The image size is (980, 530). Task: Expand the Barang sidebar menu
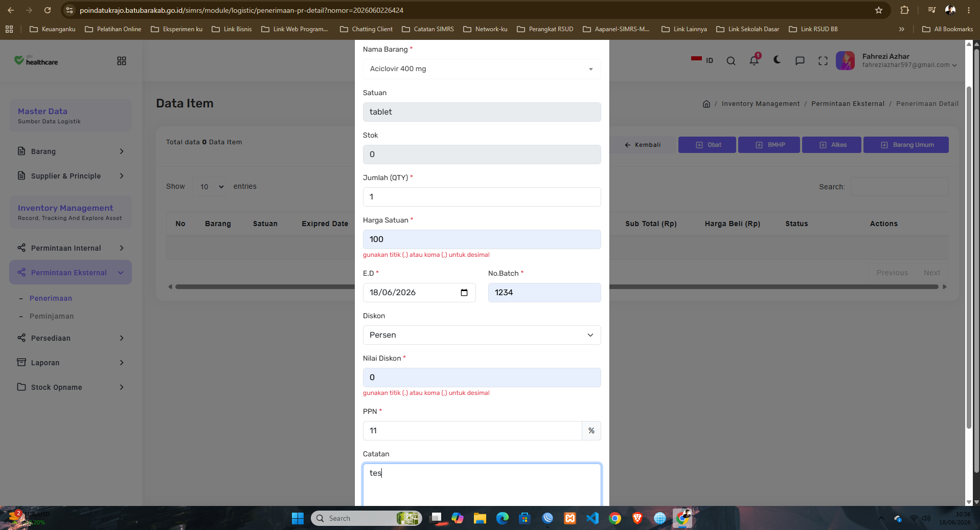point(71,151)
